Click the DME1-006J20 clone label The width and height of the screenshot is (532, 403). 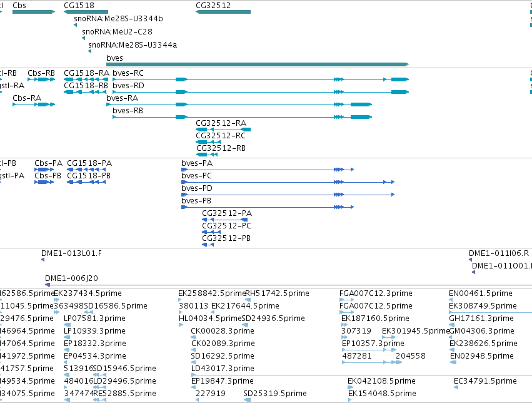pyautogui.click(x=72, y=278)
